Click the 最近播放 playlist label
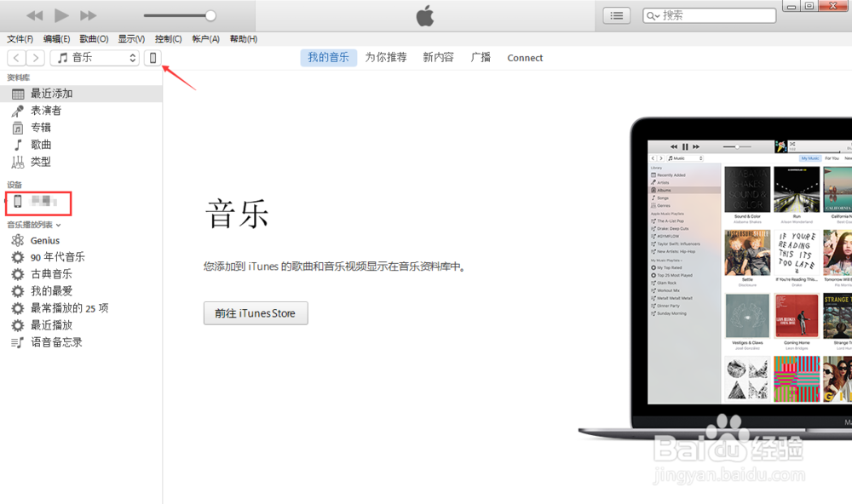The image size is (852, 504). click(51, 325)
